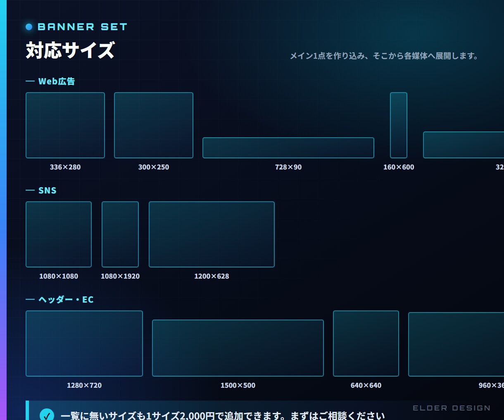Click the 1080×1920 size label

120,276
